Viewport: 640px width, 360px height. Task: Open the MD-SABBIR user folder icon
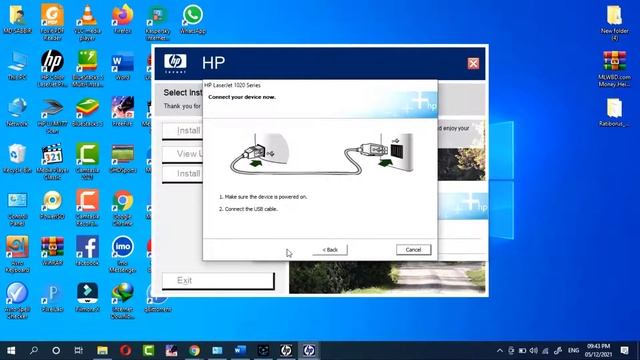[17, 19]
